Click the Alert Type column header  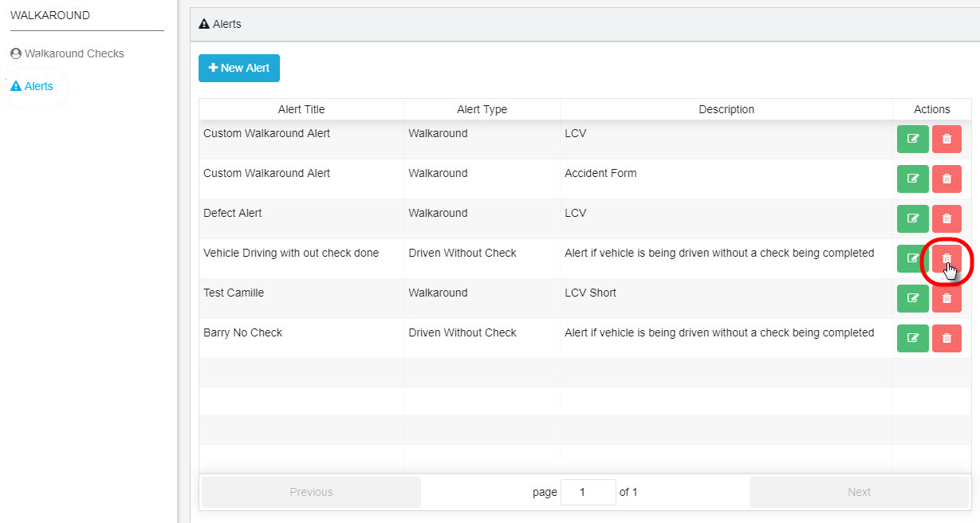click(x=482, y=109)
